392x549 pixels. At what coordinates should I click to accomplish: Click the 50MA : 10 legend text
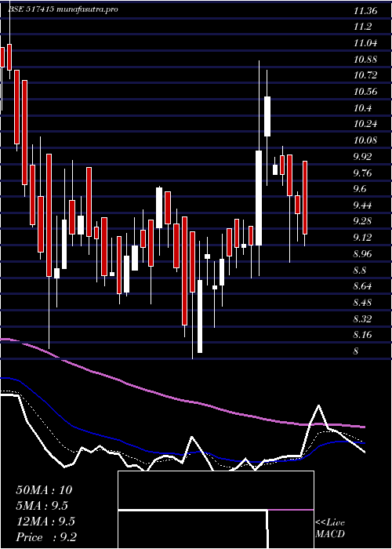click(44, 490)
